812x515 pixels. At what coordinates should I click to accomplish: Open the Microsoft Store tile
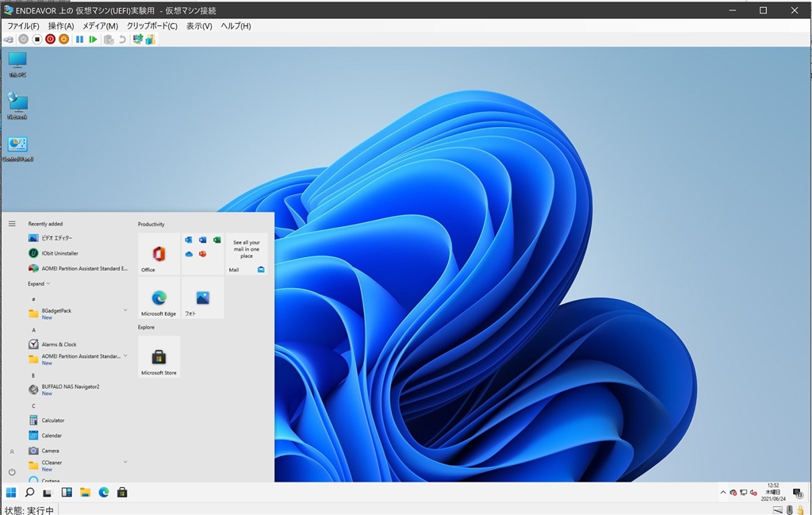coord(159,356)
